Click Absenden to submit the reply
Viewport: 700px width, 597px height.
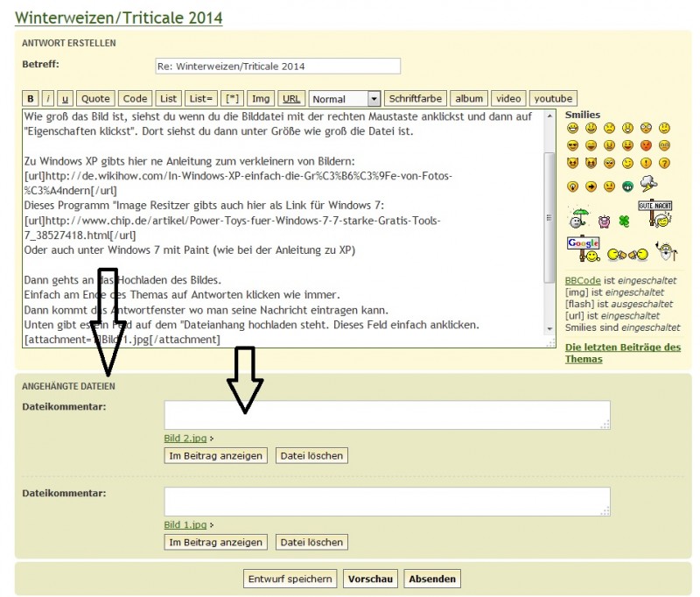point(431,579)
